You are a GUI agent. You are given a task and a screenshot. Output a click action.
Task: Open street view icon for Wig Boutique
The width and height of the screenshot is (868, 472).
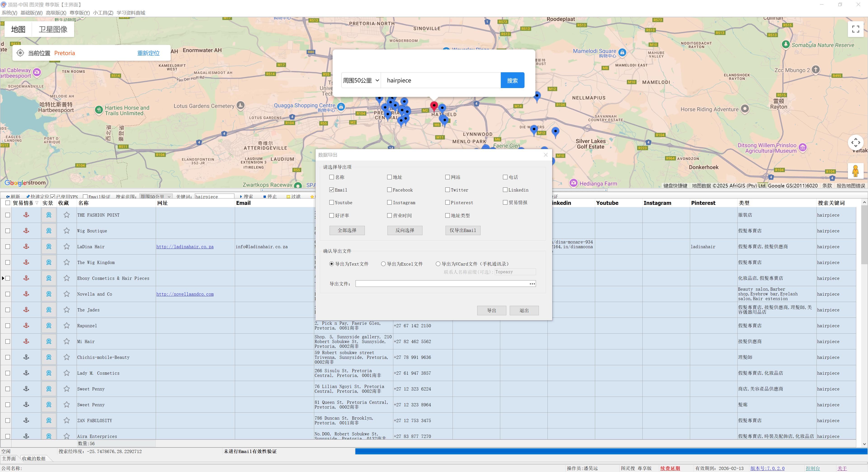pyautogui.click(x=49, y=231)
